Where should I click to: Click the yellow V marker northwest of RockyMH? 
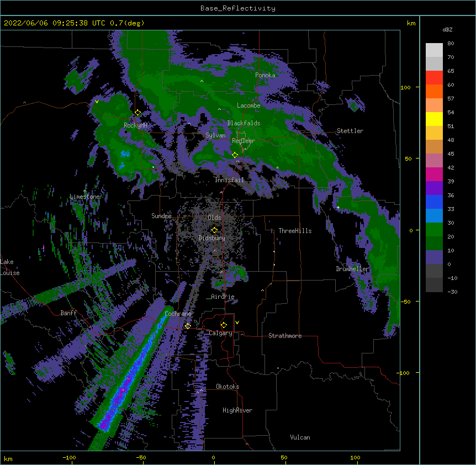click(97, 102)
